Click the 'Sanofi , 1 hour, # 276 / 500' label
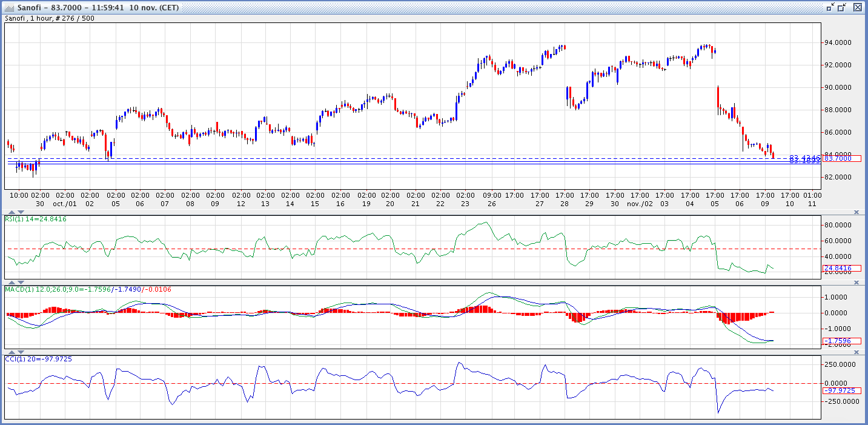The width and height of the screenshot is (868, 425). [50, 18]
